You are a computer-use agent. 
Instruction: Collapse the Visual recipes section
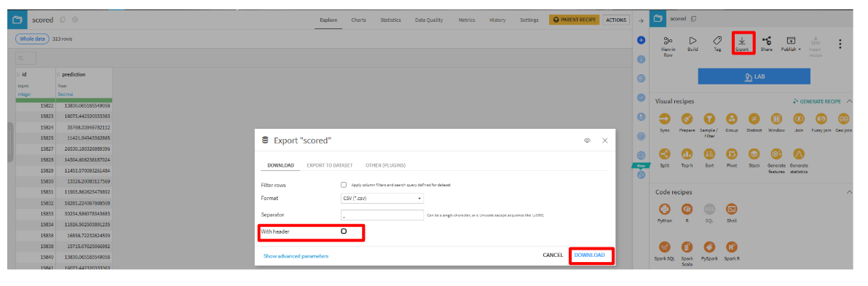click(850, 101)
